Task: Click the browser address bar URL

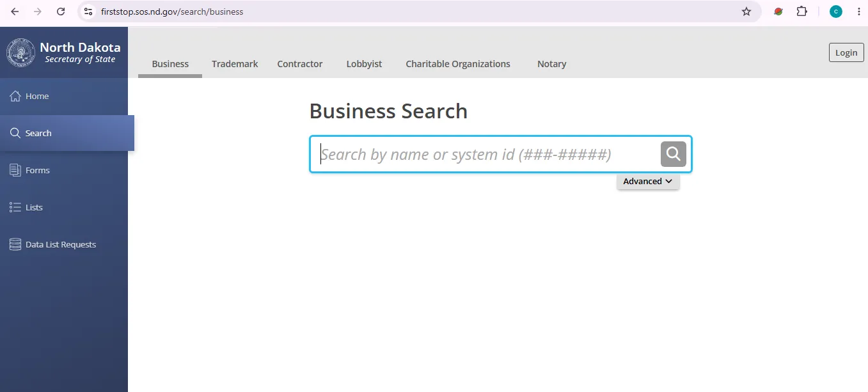Action: point(172,12)
